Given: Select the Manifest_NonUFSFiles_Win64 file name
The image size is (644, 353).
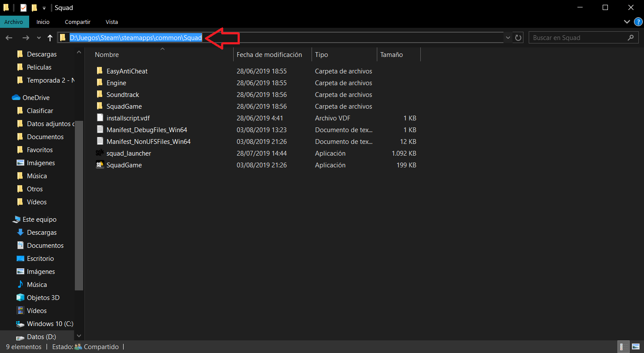Looking at the screenshot, I should (x=148, y=141).
